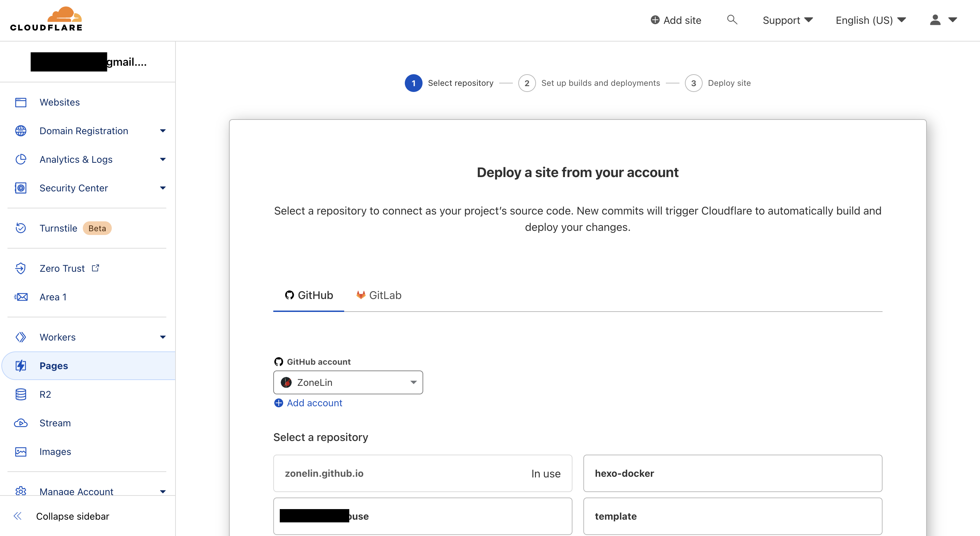Select the GitHub tab
The image size is (980, 536).
[x=308, y=295]
